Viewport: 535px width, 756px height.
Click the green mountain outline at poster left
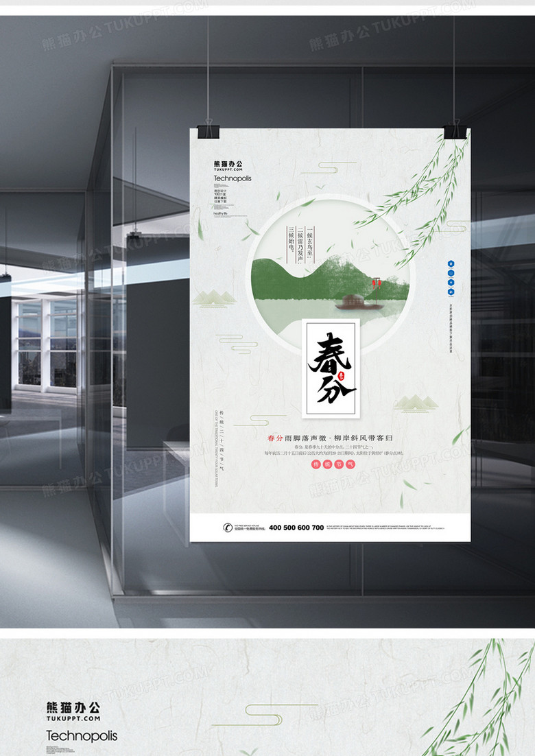213,297
